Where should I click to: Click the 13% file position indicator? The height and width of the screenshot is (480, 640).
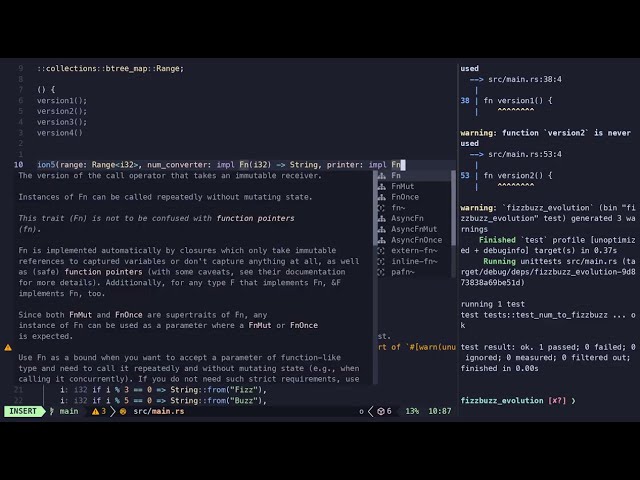coord(412,411)
